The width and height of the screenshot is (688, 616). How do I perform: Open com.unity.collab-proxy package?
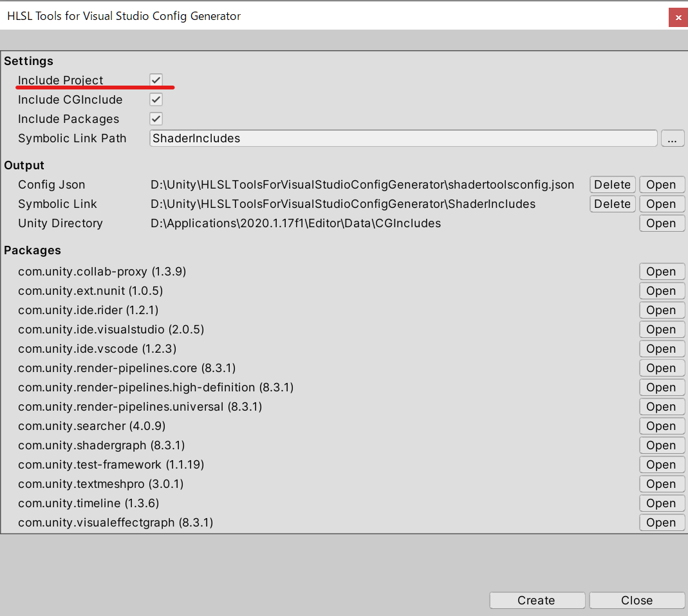pos(661,272)
